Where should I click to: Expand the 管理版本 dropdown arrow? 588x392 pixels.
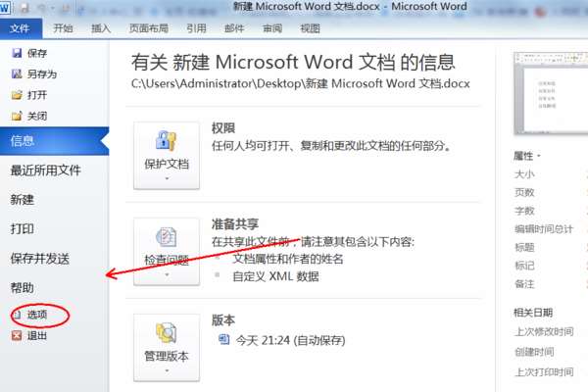[x=167, y=371]
